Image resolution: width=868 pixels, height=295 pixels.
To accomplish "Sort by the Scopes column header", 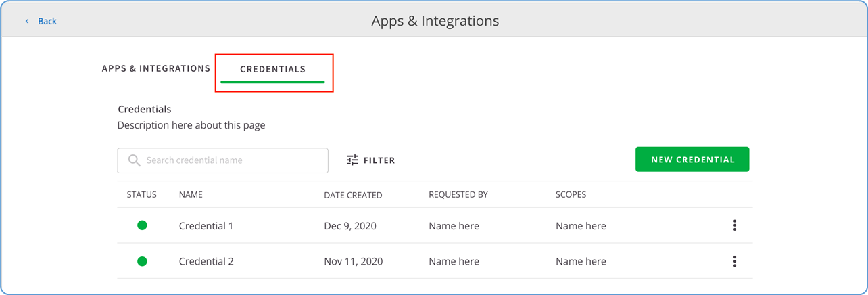I will [571, 195].
